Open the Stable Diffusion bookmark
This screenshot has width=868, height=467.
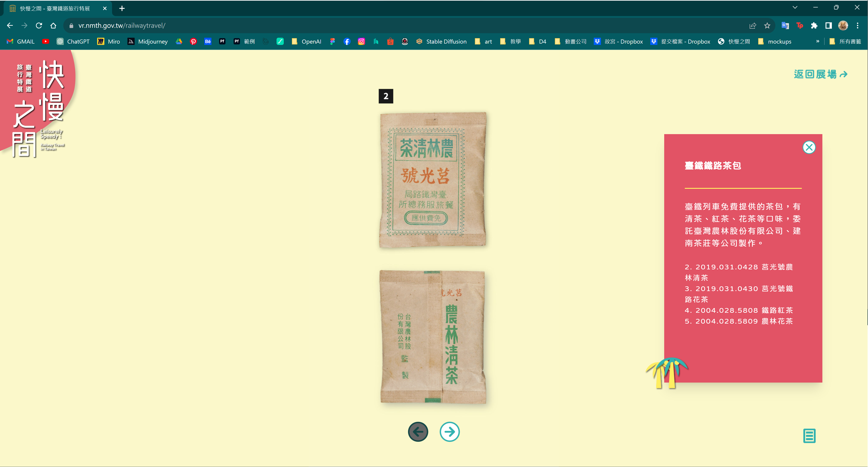click(441, 41)
